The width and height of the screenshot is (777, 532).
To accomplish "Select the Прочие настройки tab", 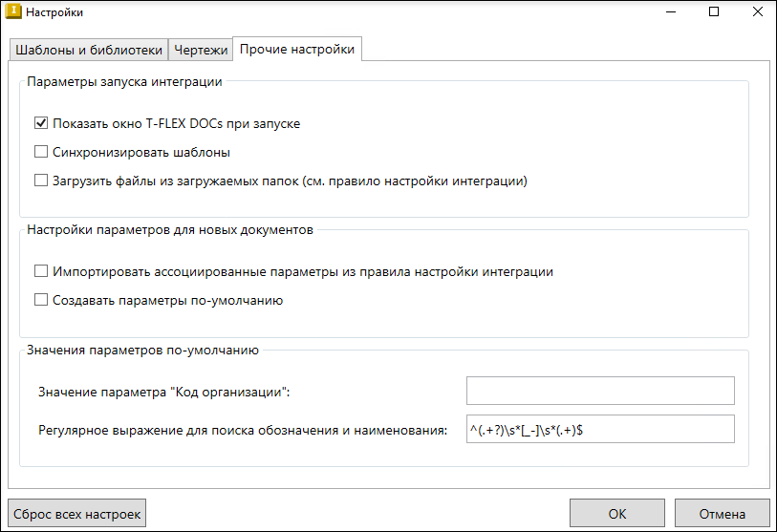I will click(297, 49).
